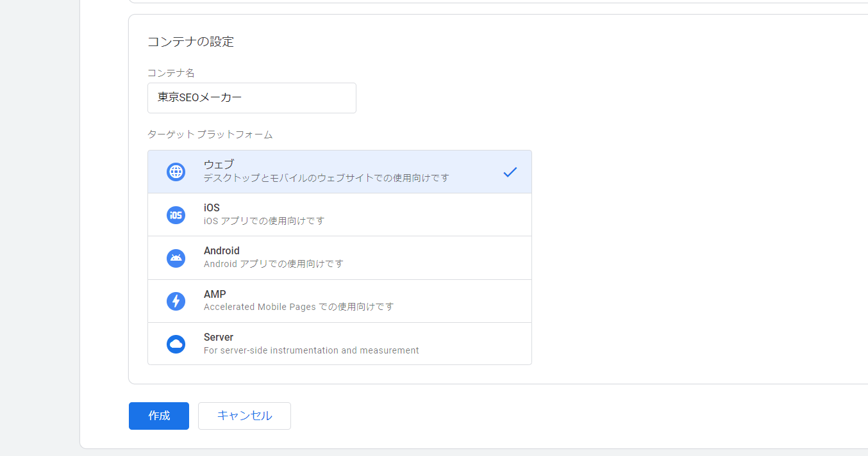Choose the Android platform title
This screenshot has height=456, width=868.
[x=222, y=250]
